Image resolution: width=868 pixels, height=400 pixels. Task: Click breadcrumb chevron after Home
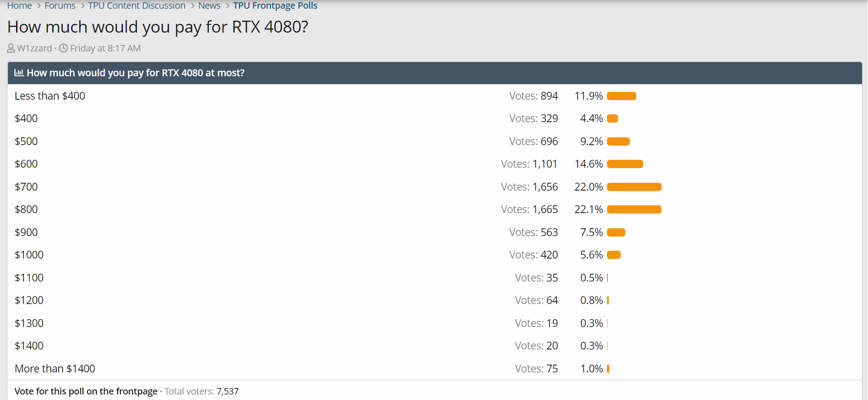[39, 6]
